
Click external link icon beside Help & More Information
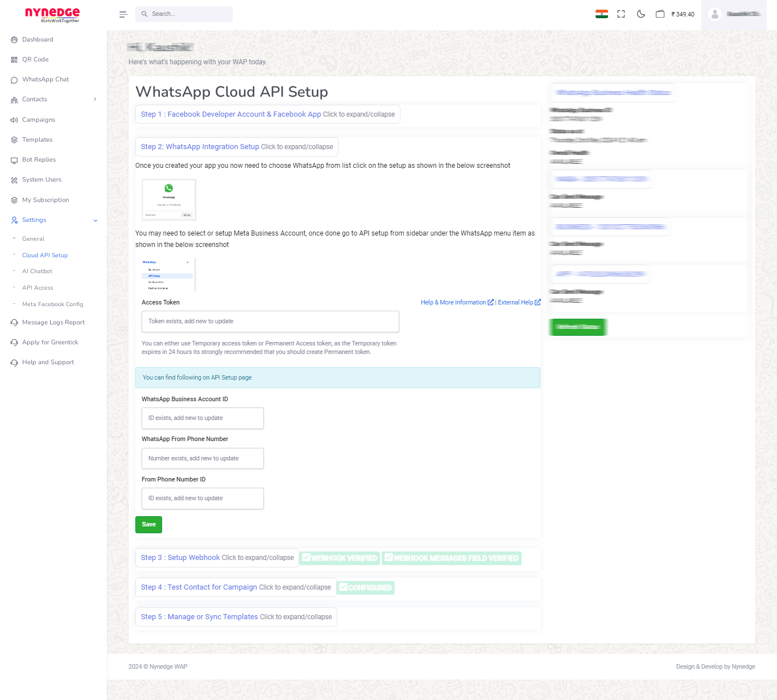coord(491,302)
